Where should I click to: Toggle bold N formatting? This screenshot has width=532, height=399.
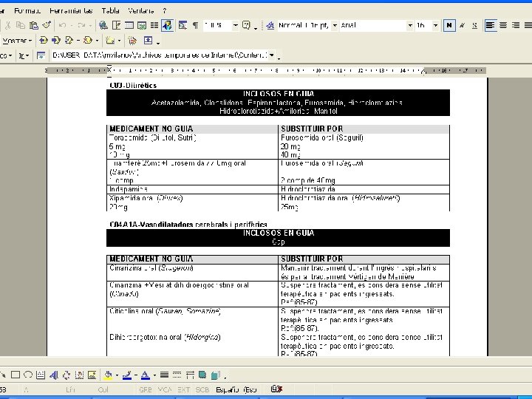click(449, 25)
